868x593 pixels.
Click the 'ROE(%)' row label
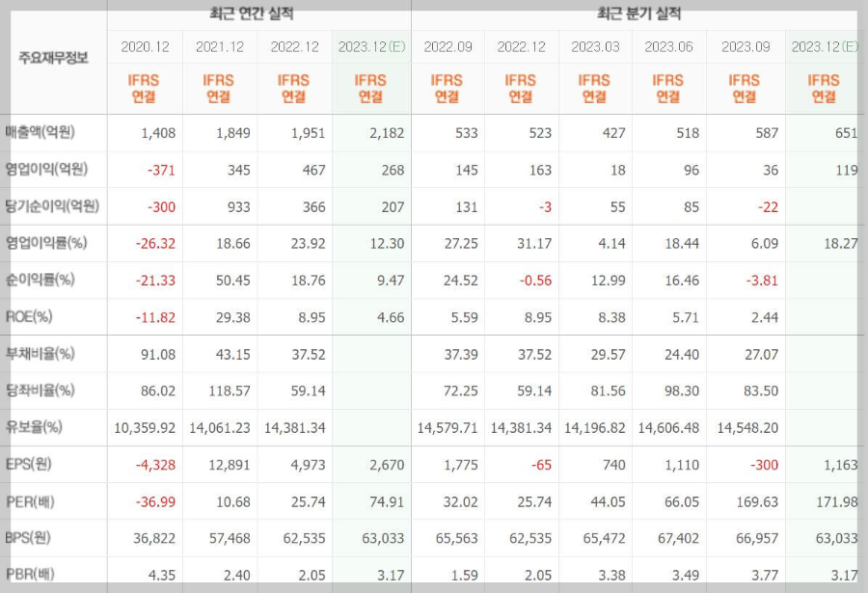(29, 316)
